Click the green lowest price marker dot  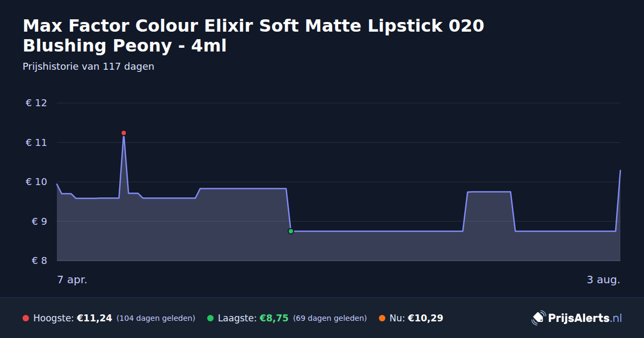pyautogui.click(x=291, y=231)
